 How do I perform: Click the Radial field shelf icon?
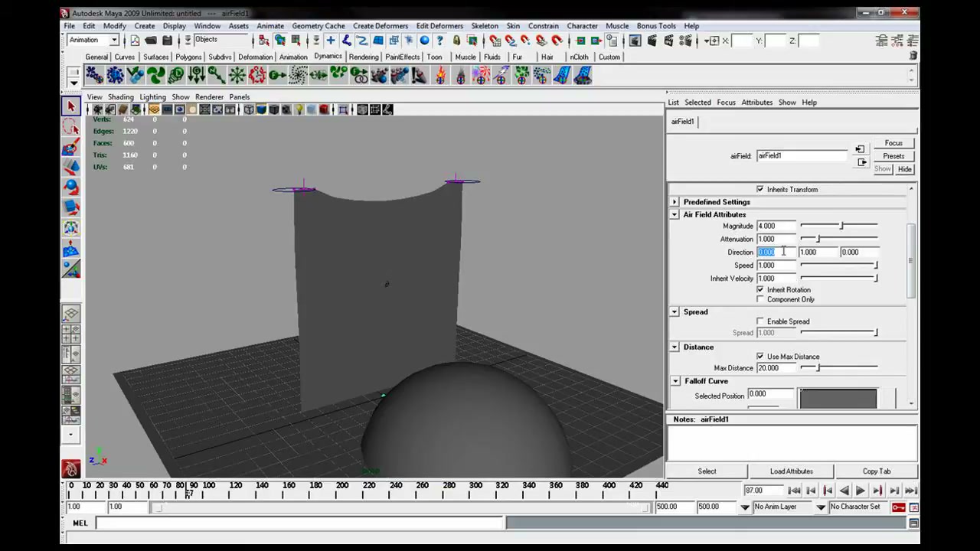(237, 75)
